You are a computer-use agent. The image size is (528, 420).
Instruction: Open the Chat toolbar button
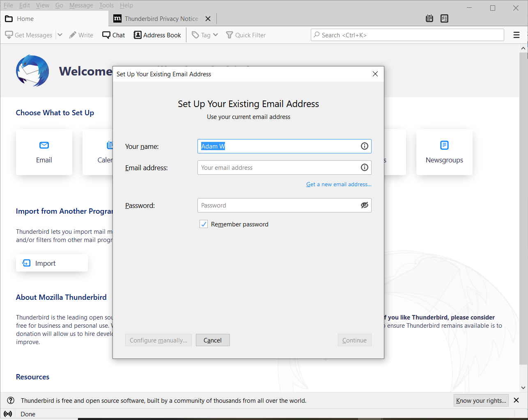114,35
